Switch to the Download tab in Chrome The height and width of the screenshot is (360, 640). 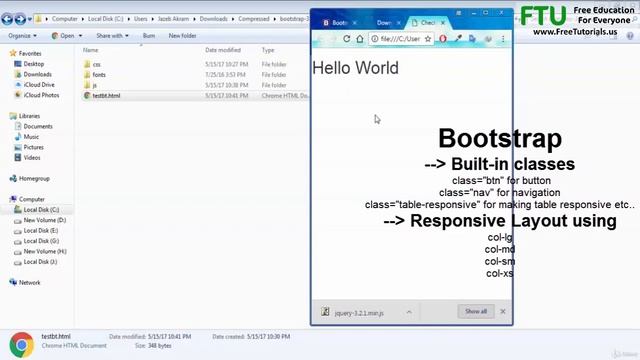tap(384, 23)
